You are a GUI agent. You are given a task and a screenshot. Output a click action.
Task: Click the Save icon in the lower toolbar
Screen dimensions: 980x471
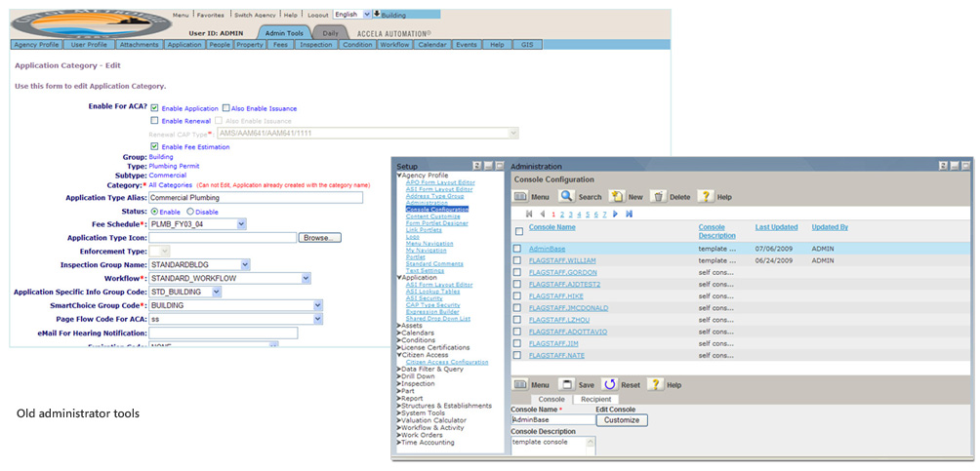pos(566,385)
